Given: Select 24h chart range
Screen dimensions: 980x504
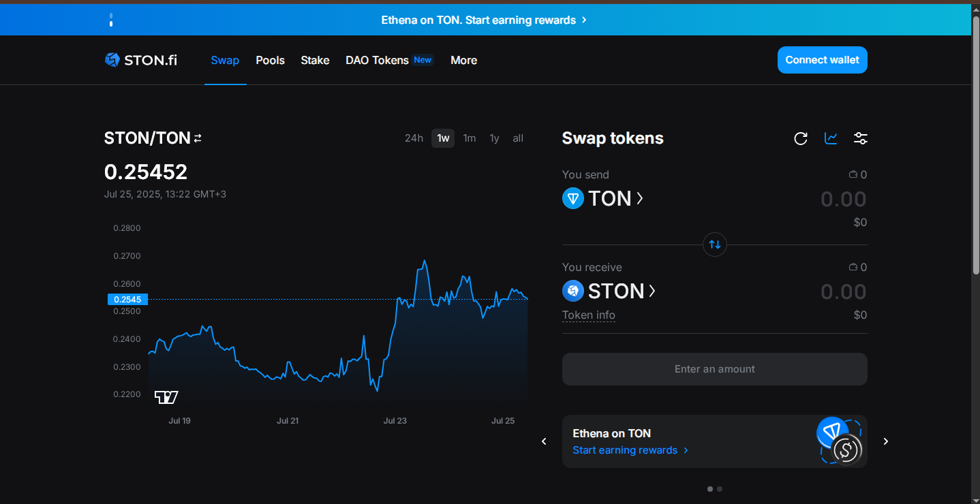Looking at the screenshot, I should click(x=414, y=138).
